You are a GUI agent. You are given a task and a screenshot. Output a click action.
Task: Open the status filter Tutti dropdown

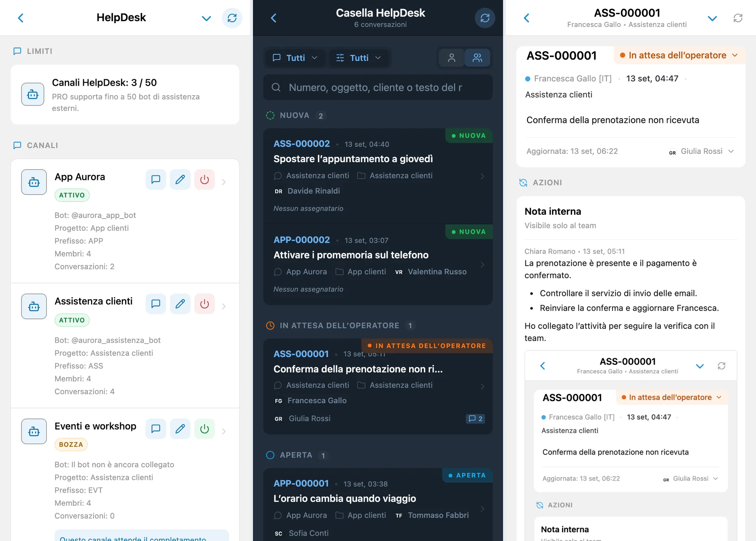[359, 58]
